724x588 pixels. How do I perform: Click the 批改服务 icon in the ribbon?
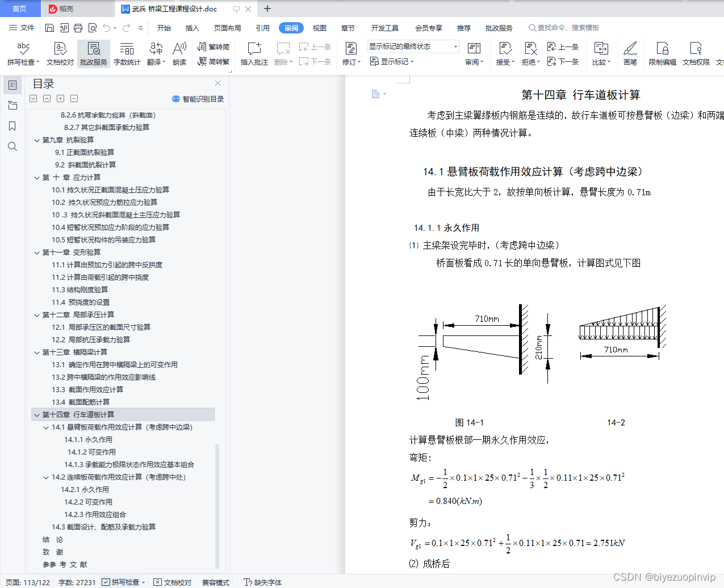tap(94, 54)
